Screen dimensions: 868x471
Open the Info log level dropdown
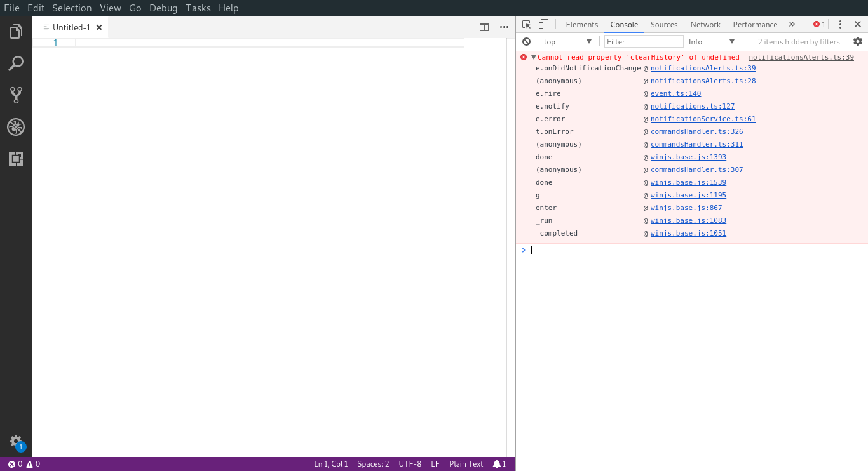tap(710, 41)
